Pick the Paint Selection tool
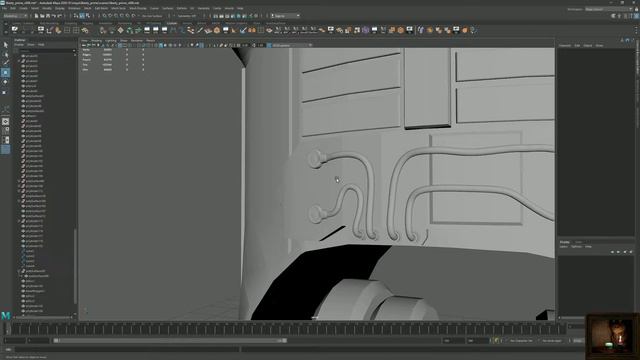The width and height of the screenshot is (640, 360). 5,63
